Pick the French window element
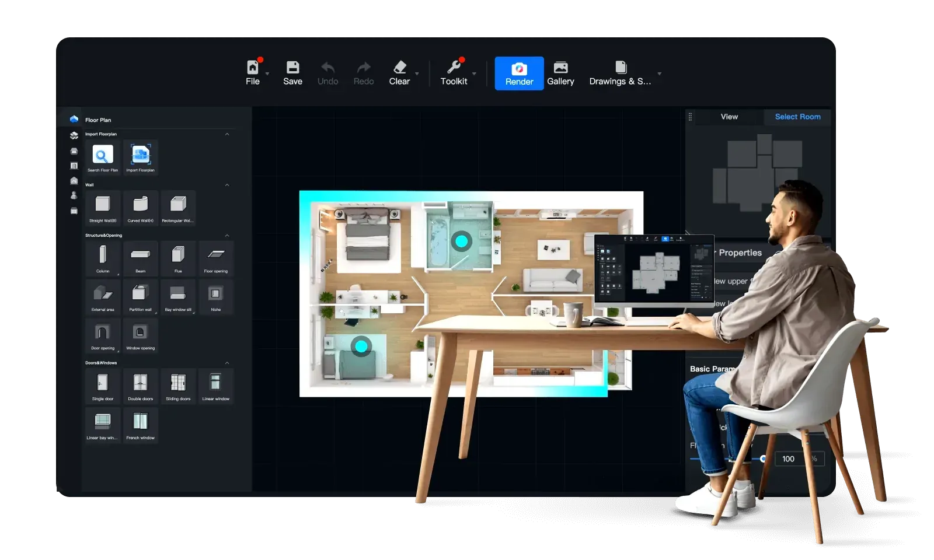Screen dimensions: 934x560 tap(140, 423)
